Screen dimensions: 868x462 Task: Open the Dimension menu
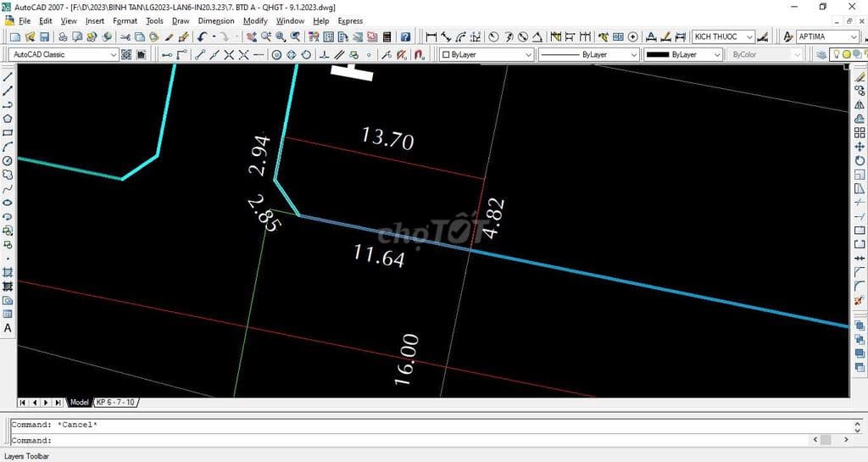tap(216, 21)
